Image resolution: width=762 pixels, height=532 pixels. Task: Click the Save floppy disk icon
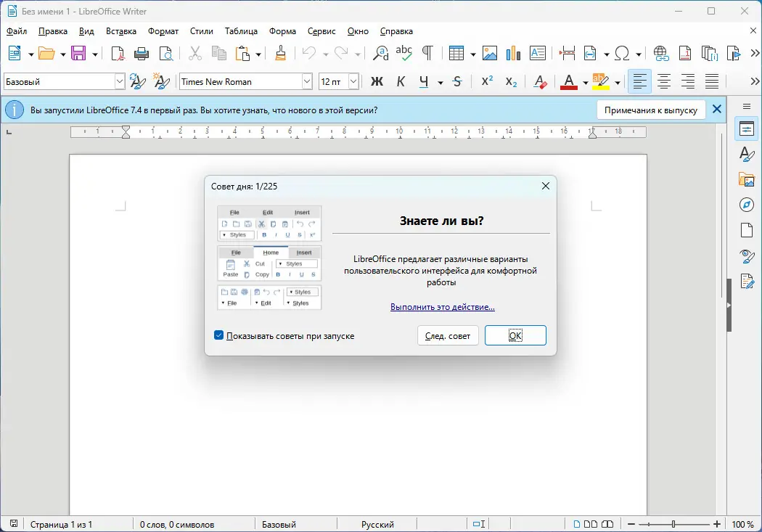coord(78,53)
